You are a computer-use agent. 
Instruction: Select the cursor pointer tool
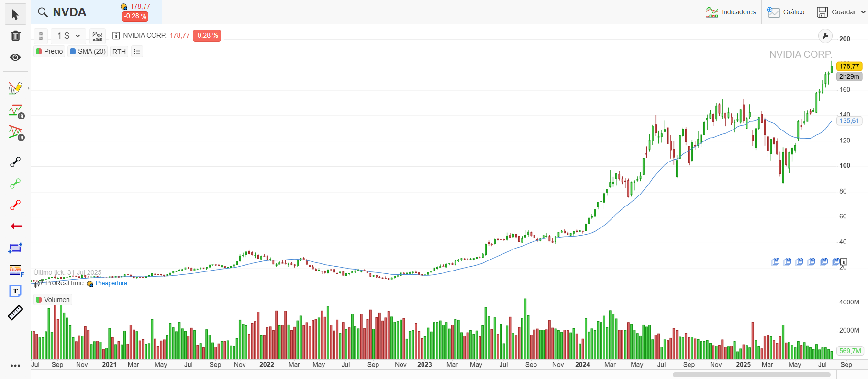click(x=15, y=15)
